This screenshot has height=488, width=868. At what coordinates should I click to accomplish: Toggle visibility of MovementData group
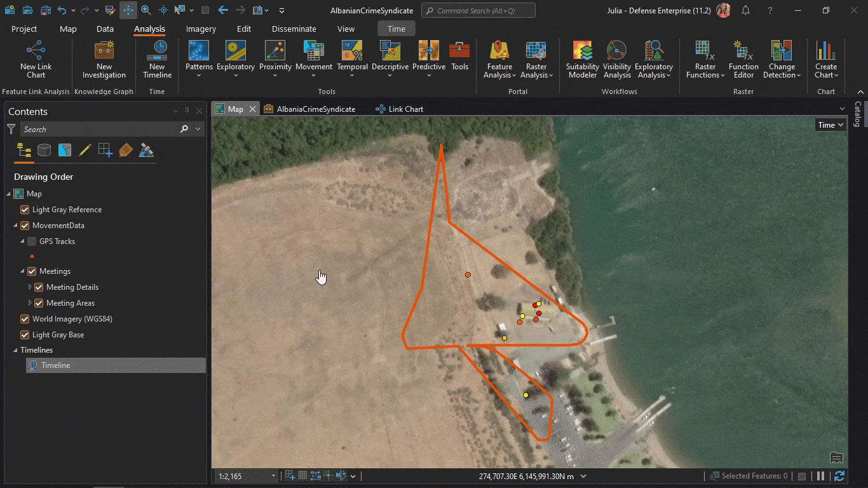click(x=25, y=226)
